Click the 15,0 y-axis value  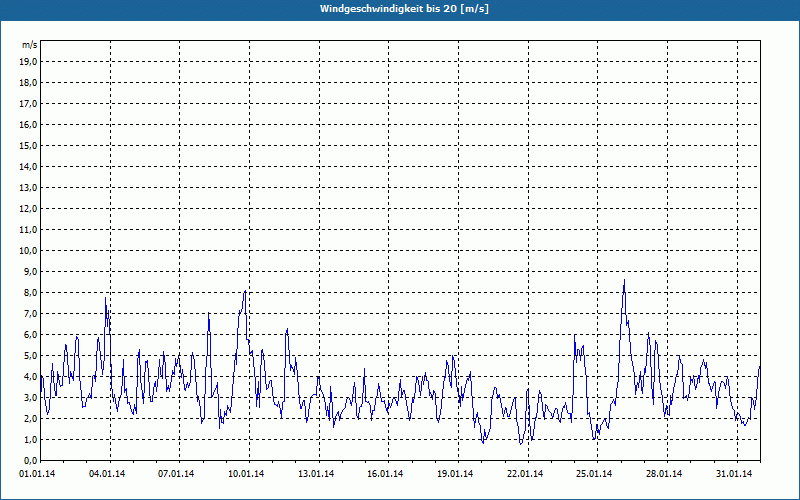[x=28, y=145]
